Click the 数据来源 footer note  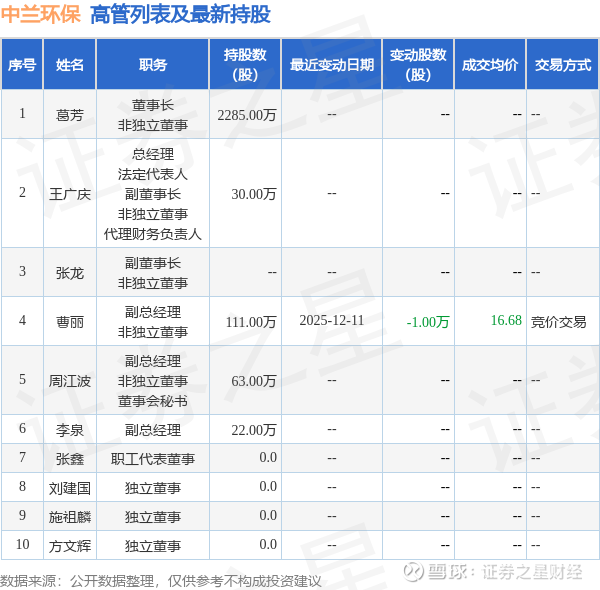pos(161,581)
